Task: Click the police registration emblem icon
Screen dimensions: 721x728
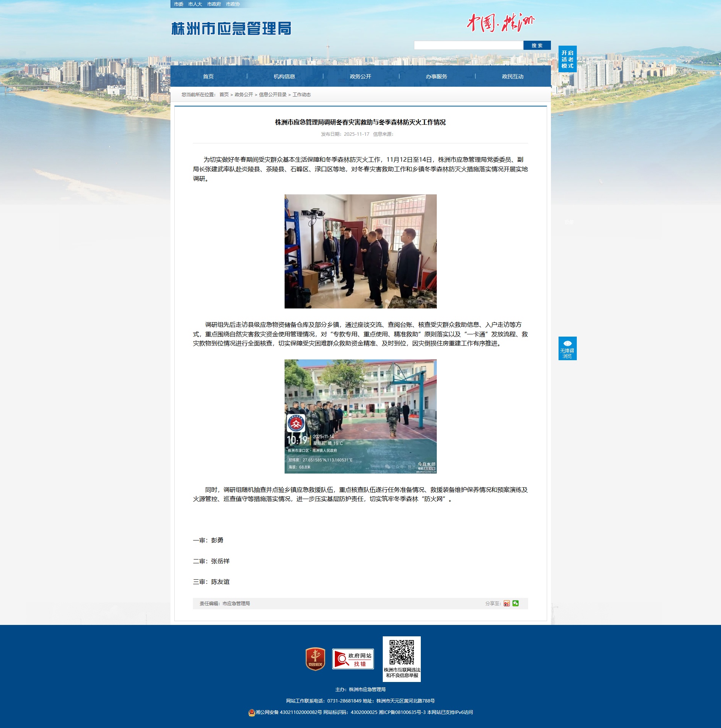Action: (251, 712)
